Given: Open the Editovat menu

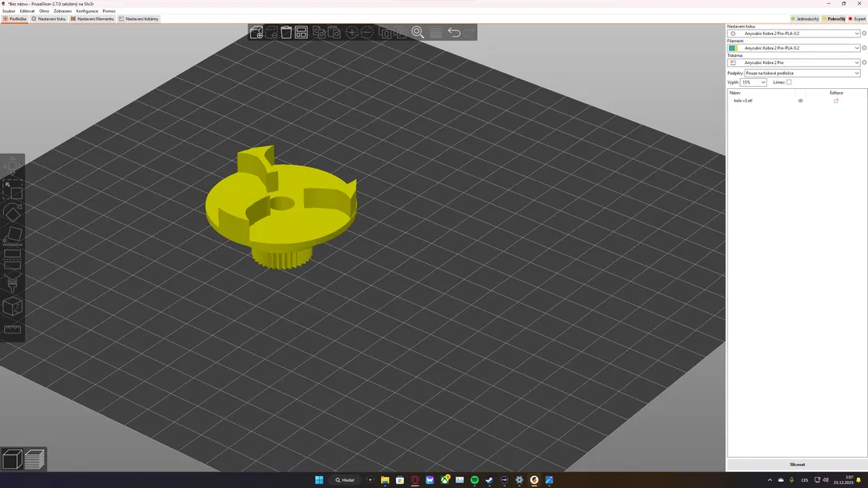Looking at the screenshot, I should [x=27, y=11].
